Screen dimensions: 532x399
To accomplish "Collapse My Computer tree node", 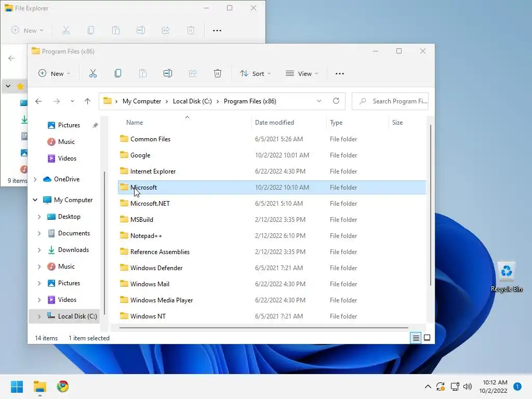I will [x=35, y=200].
